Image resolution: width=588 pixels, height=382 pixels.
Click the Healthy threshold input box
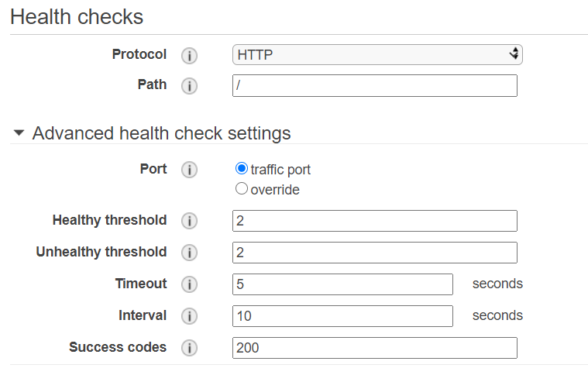pos(374,221)
